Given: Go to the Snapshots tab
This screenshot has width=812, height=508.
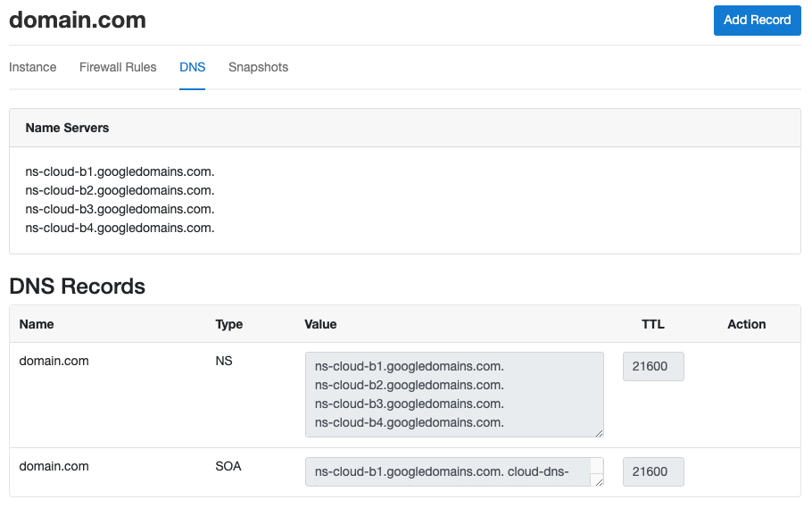Looking at the screenshot, I should pos(259,67).
